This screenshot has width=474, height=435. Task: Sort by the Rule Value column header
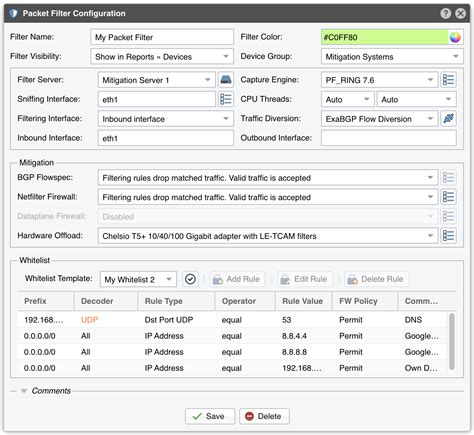[x=304, y=301]
